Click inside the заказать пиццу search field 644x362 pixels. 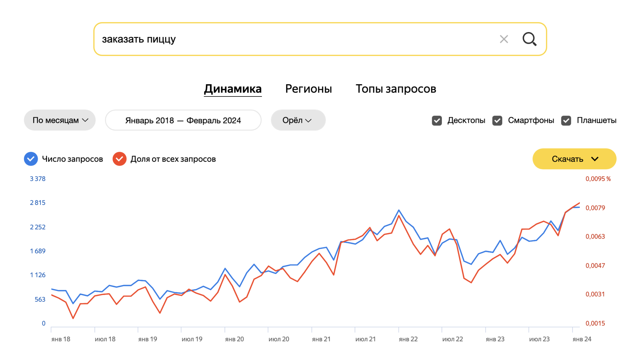point(283,39)
